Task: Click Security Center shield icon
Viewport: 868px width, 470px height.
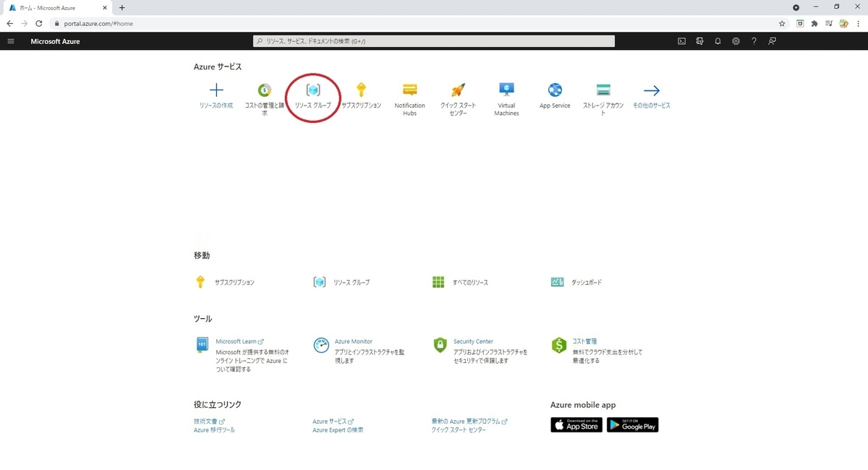Action: 440,345
